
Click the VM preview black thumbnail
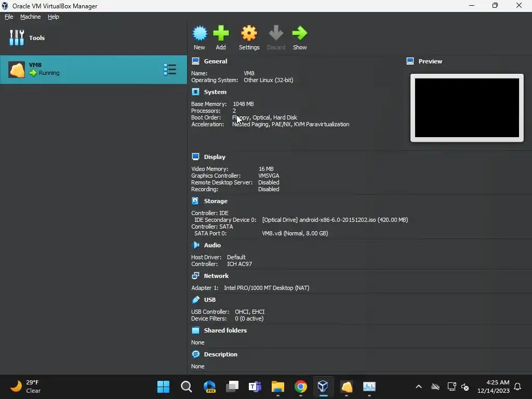[x=467, y=108]
